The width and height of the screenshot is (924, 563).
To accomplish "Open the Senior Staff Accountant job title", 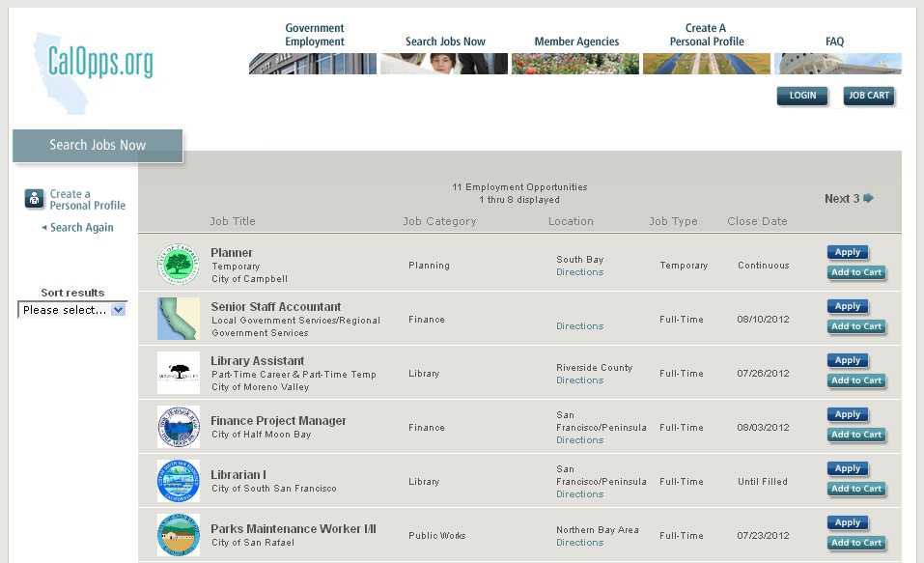I will (276, 306).
